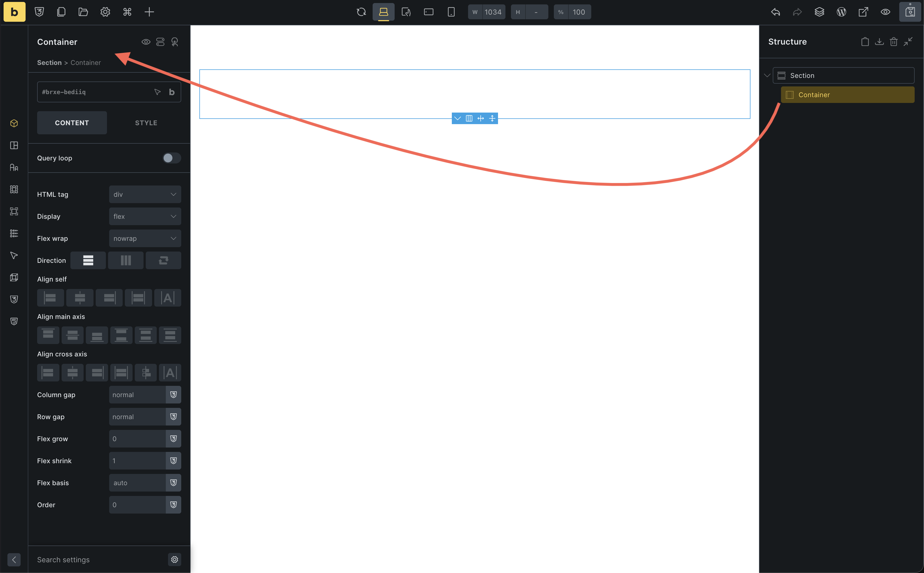Open the Display dropdown showing flex
Image resolution: width=924 pixels, height=573 pixels.
pos(145,216)
